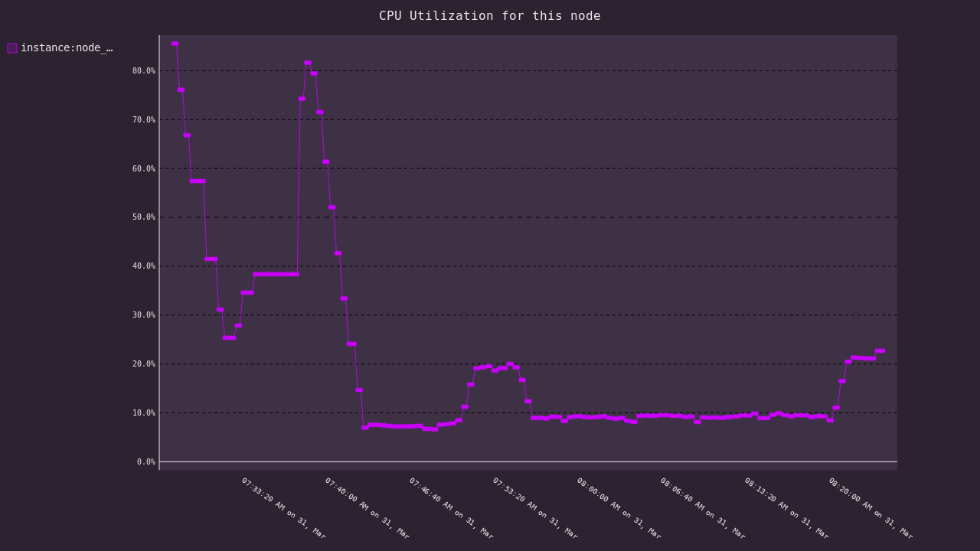Screen dimensions: 980x551
Task: Click the purple instance:node legend swatch
Action: pos(12,48)
